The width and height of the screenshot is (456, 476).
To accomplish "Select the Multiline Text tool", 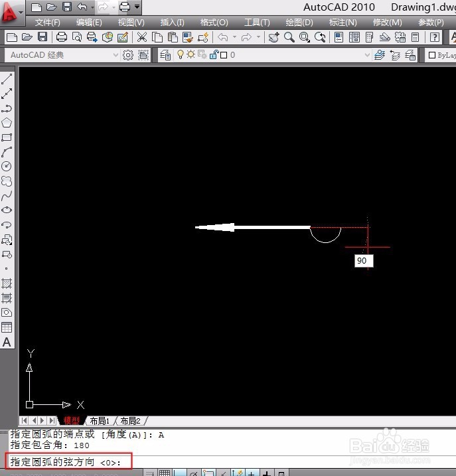I will click(x=7, y=342).
